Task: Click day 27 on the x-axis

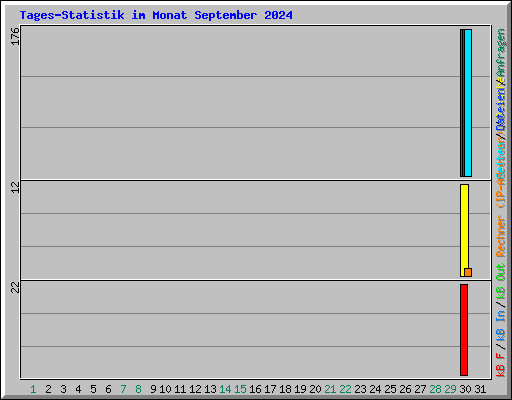Action: click(x=420, y=389)
